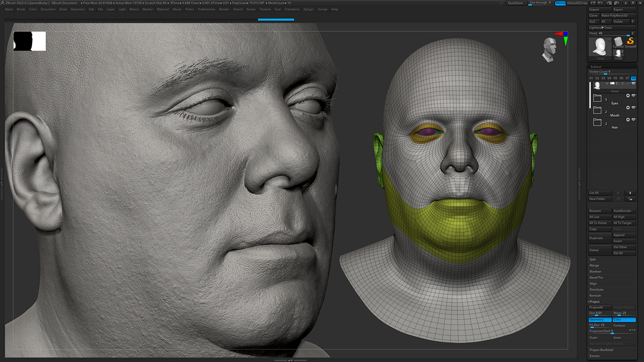
Task: Click the Head tool thumbnail in the Tool palette
Action: tap(600, 46)
